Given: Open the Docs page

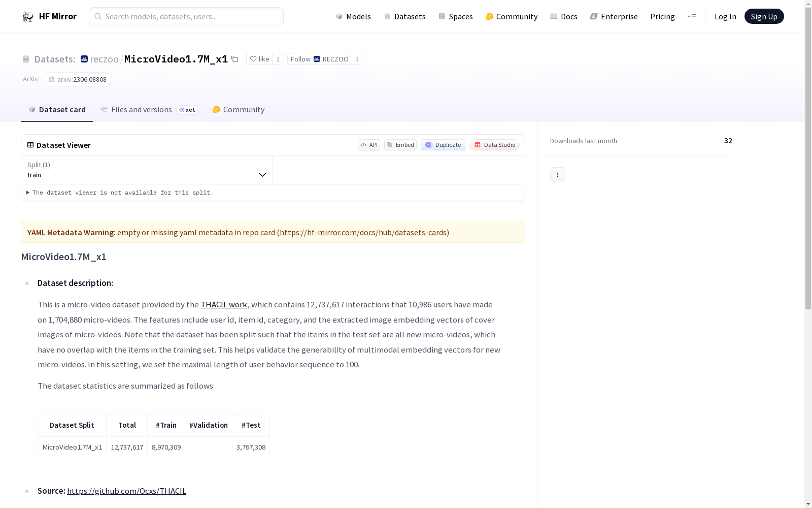Looking at the screenshot, I should click(564, 16).
